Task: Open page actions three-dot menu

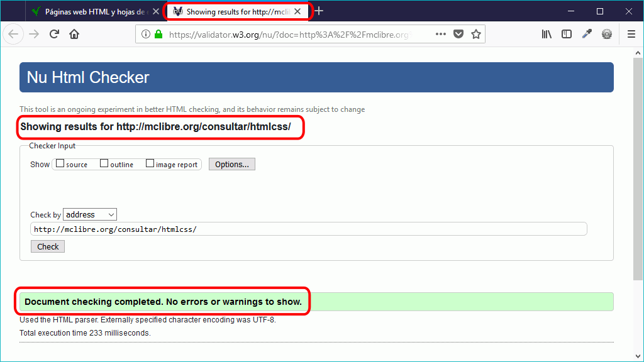Action: (441, 34)
